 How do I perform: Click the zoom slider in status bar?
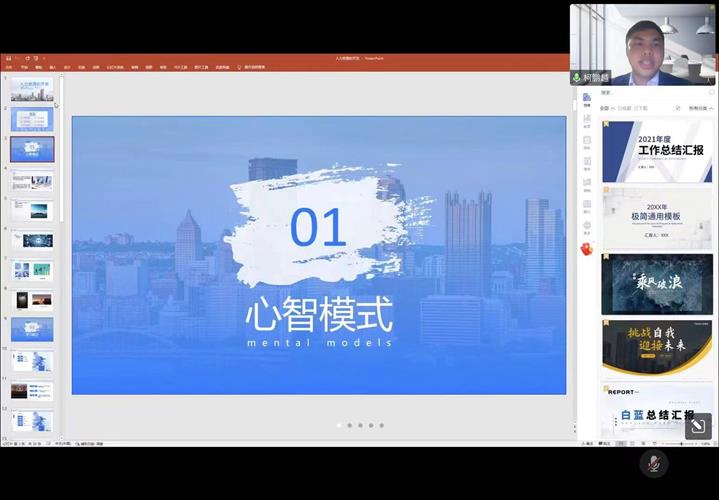tap(682, 443)
